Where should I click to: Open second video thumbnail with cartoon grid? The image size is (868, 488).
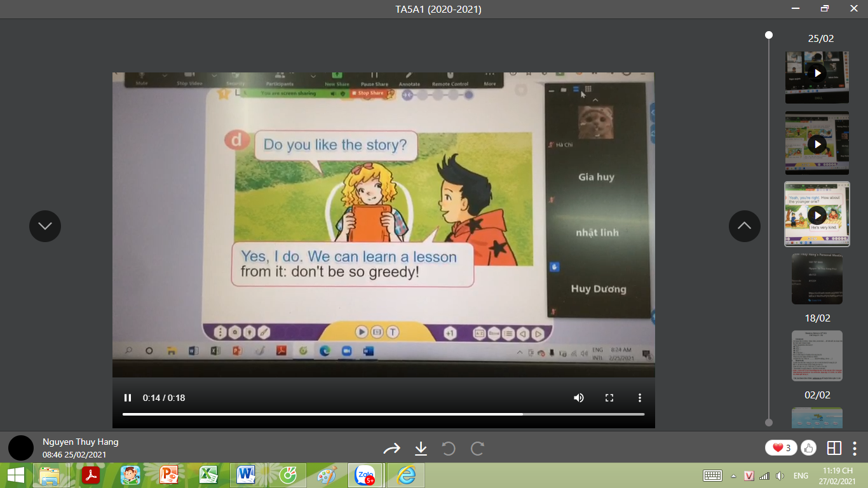[x=817, y=143]
